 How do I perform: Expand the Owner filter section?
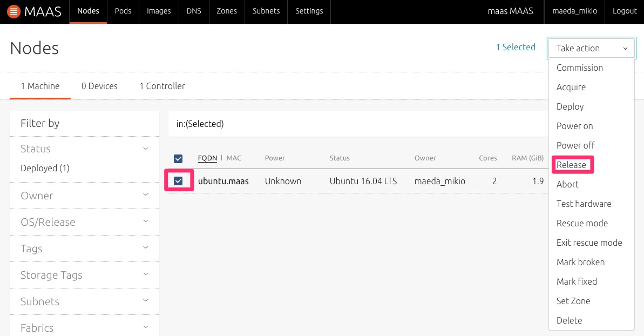(84, 196)
